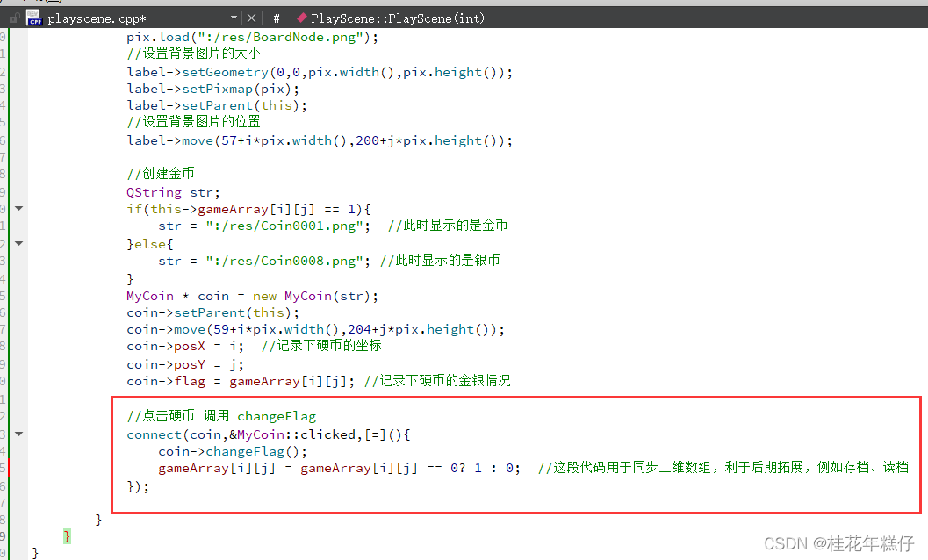Place cursor on pix.load BoardNode.png line

tap(252, 37)
